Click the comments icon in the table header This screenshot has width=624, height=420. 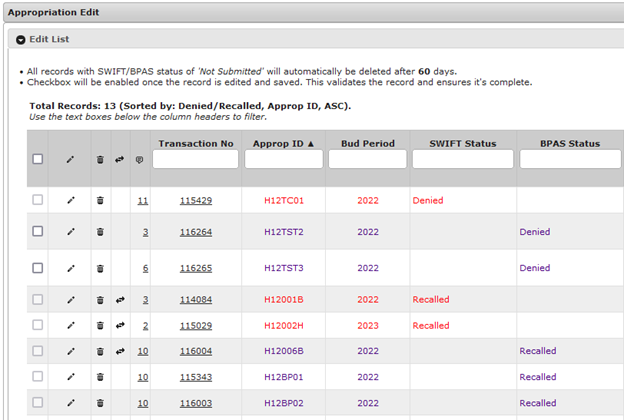point(139,159)
